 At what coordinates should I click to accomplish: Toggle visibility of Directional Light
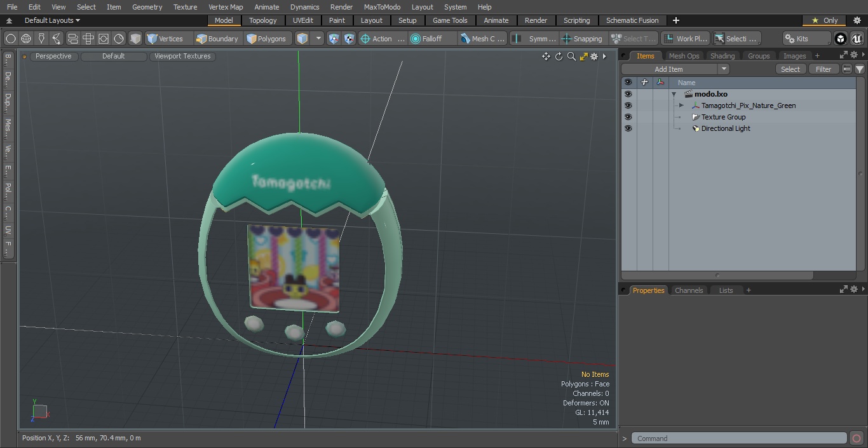tap(628, 128)
